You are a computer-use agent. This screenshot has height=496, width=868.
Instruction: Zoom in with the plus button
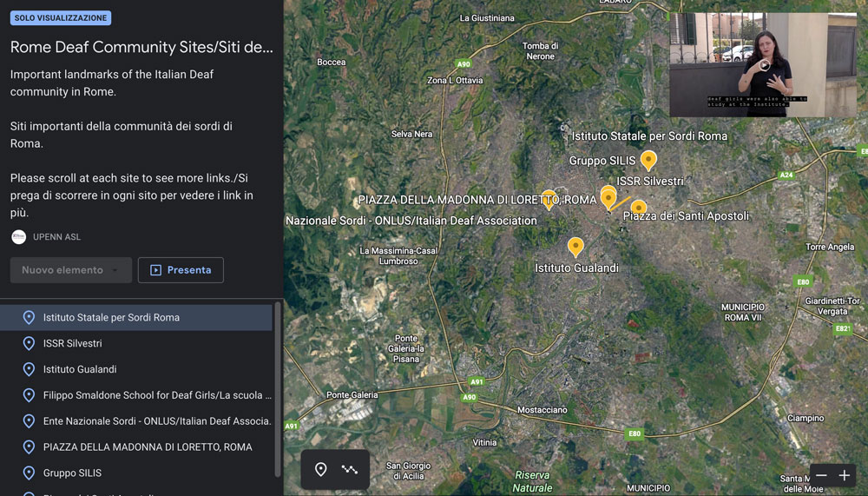pos(845,475)
